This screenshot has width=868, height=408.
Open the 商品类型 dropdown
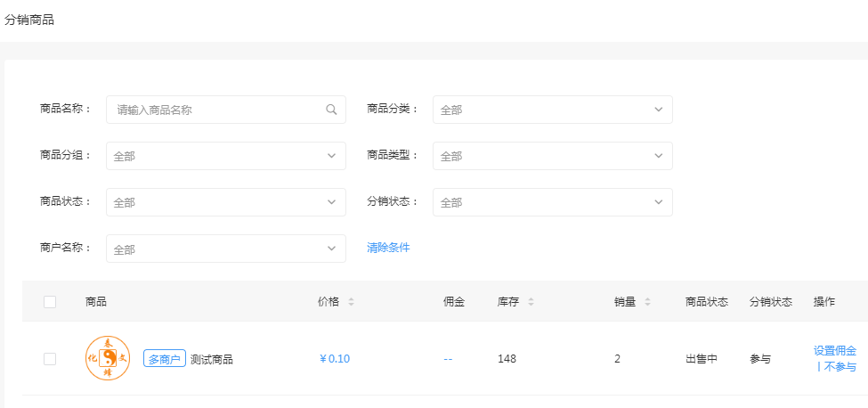click(x=552, y=156)
